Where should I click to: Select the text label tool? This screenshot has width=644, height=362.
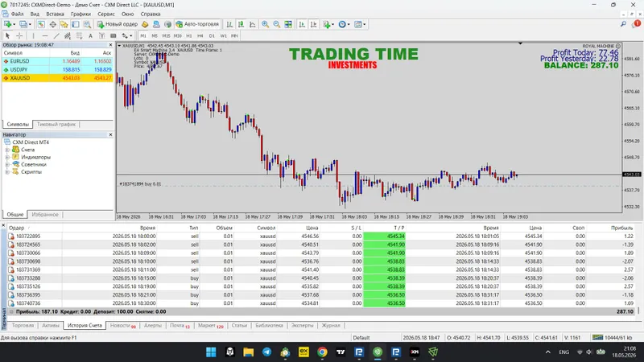point(102,36)
